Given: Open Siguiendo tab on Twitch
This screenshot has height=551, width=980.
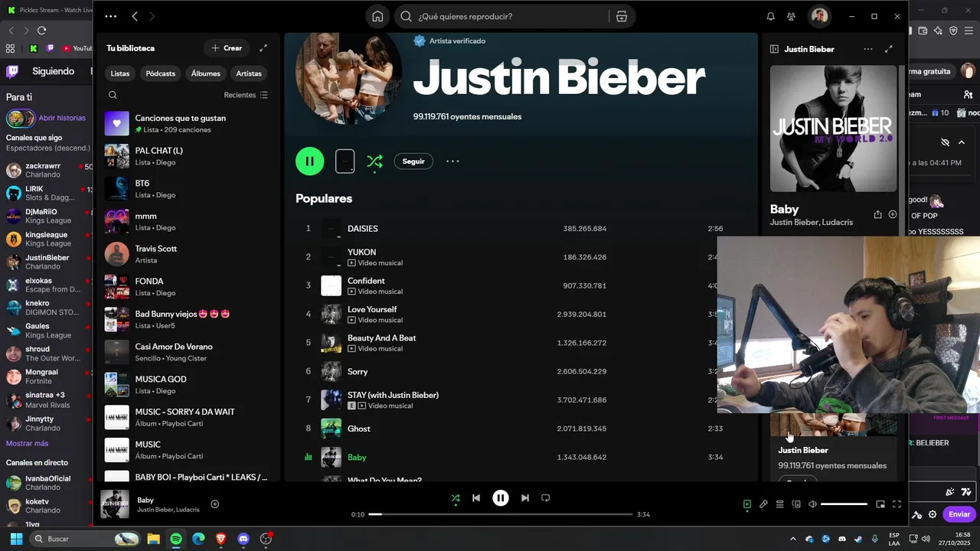Looking at the screenshot, I should point(53,71).
